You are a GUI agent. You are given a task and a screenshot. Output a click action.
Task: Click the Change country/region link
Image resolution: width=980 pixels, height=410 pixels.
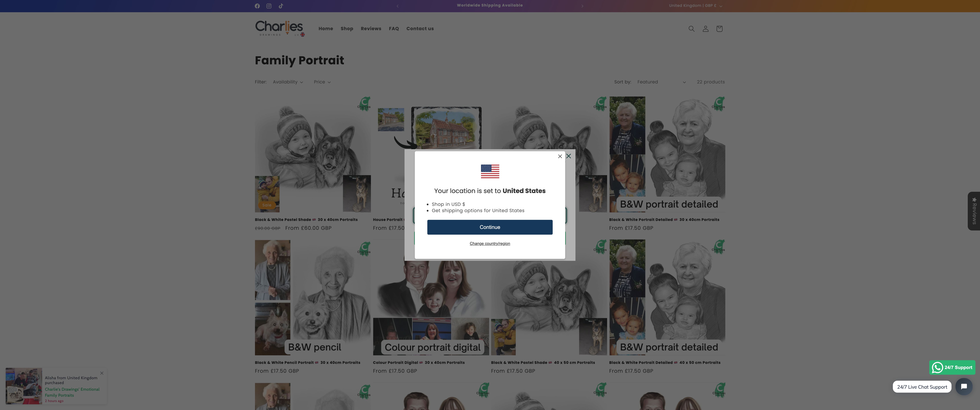[490, 243]
